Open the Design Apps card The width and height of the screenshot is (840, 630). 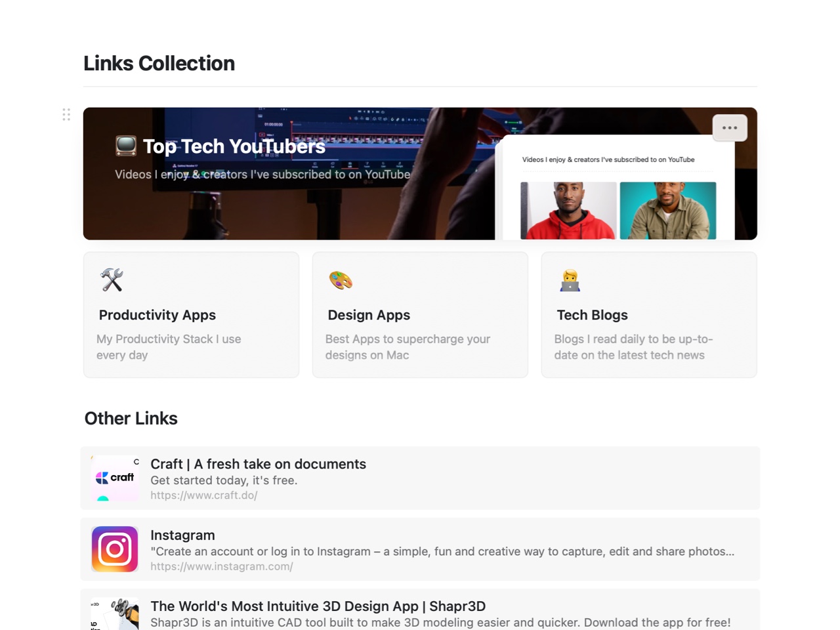pyautogui.click(x=420, y=315)
